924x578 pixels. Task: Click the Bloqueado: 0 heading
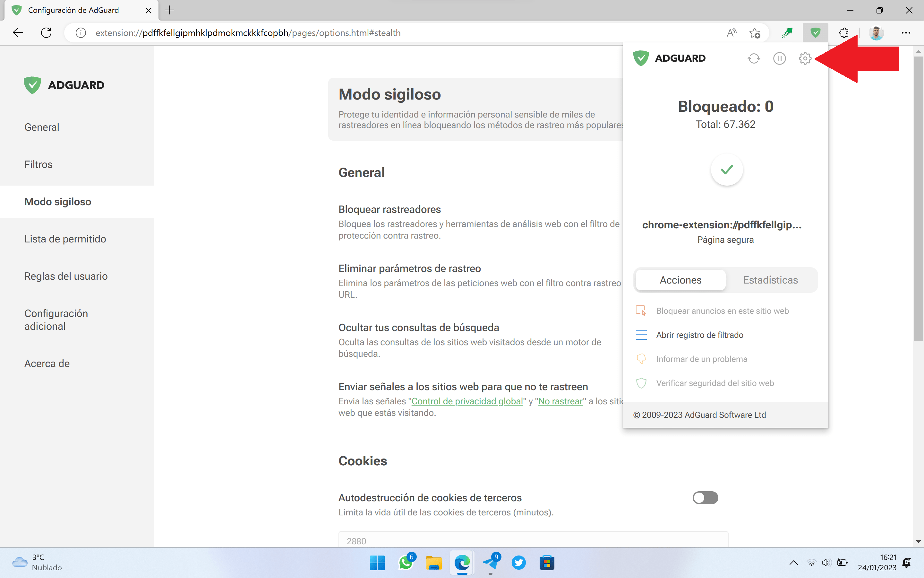coord(725,106)
